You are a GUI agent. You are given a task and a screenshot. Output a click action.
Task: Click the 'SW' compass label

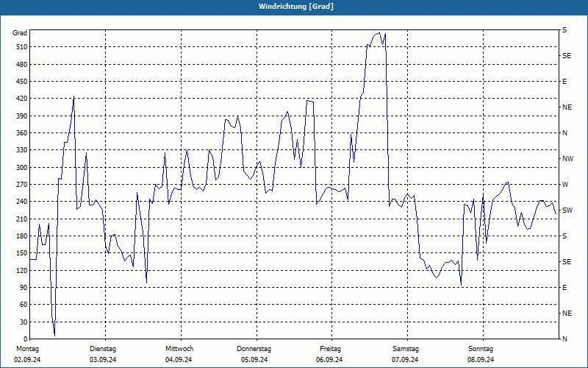point(567,210)
